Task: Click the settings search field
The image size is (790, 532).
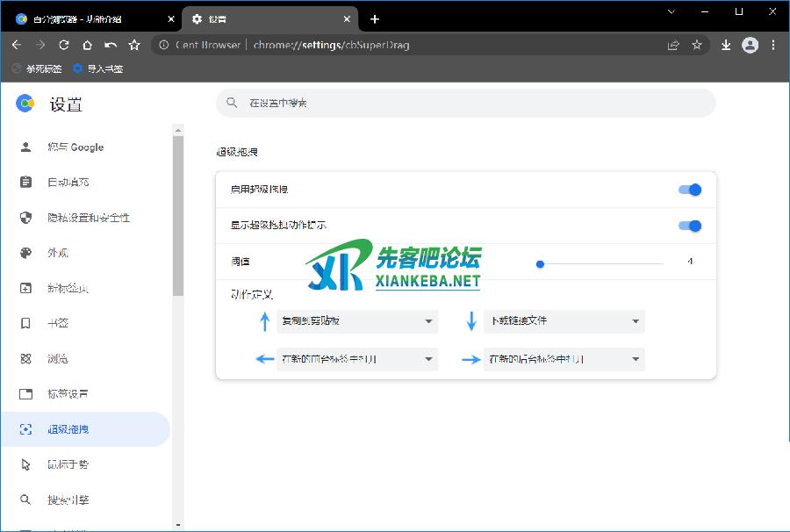Action: click(x=465, y=103)
